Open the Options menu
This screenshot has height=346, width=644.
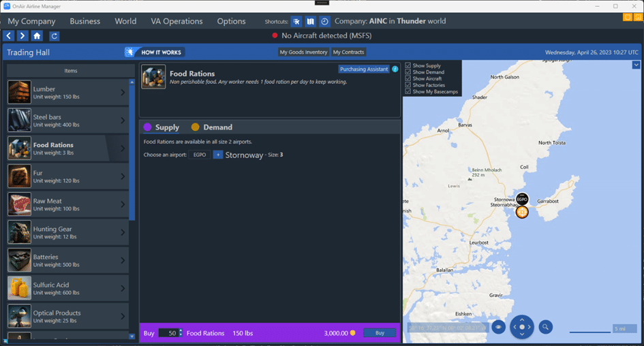click(x=231, y=21)
